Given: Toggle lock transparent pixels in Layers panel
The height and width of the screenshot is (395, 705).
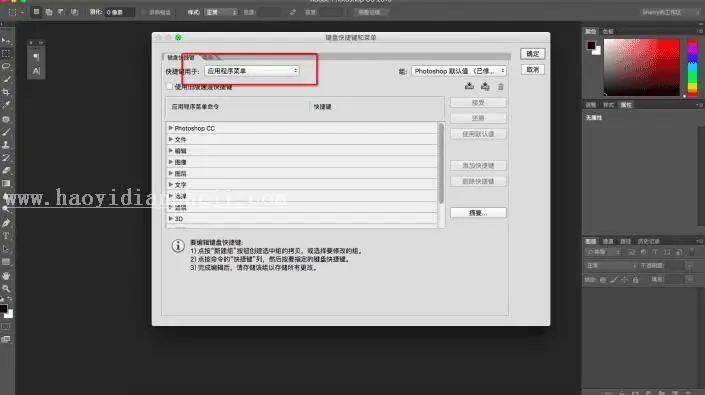Looking at the screenshot, I should pos(603,280).
